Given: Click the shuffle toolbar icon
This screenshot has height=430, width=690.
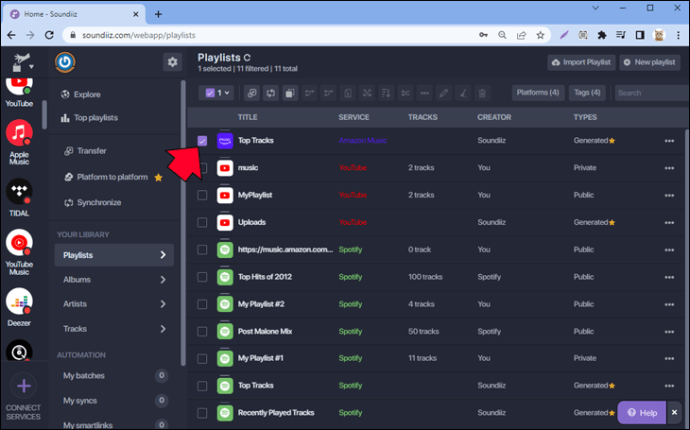Looking at the screenshot, I should pos(367,93).
